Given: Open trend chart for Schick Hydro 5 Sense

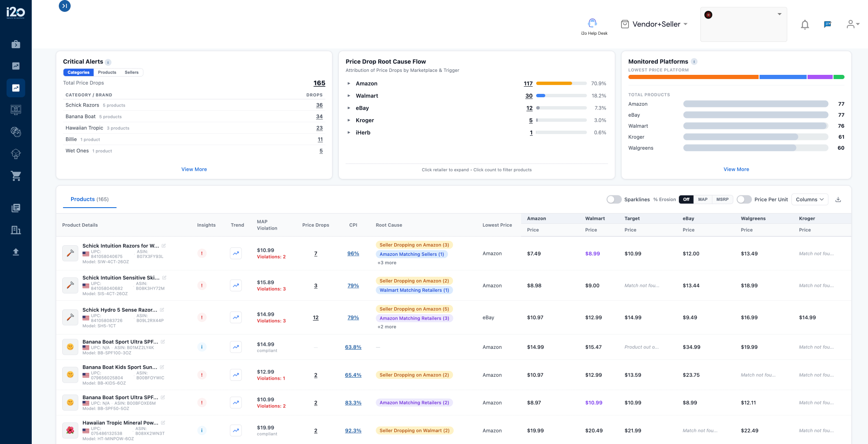Looking at the screenshot, I should [x=236, y=318].
